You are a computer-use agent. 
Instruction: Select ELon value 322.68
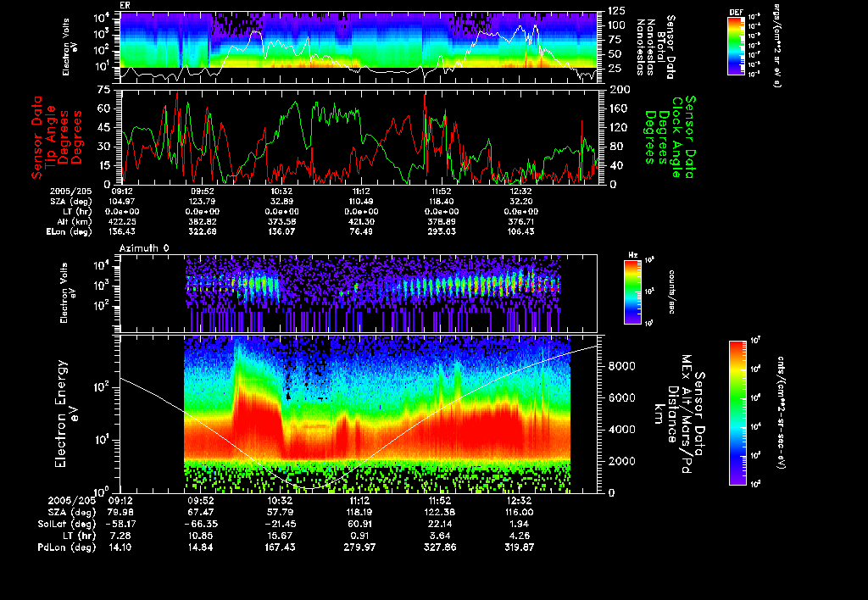point(202,232)
